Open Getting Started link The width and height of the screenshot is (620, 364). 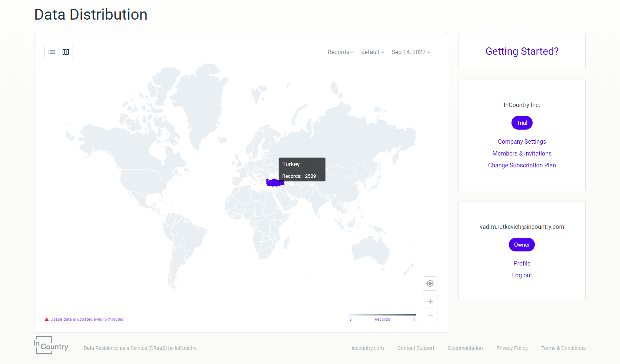pyautogui.click(x=521, y=51)
